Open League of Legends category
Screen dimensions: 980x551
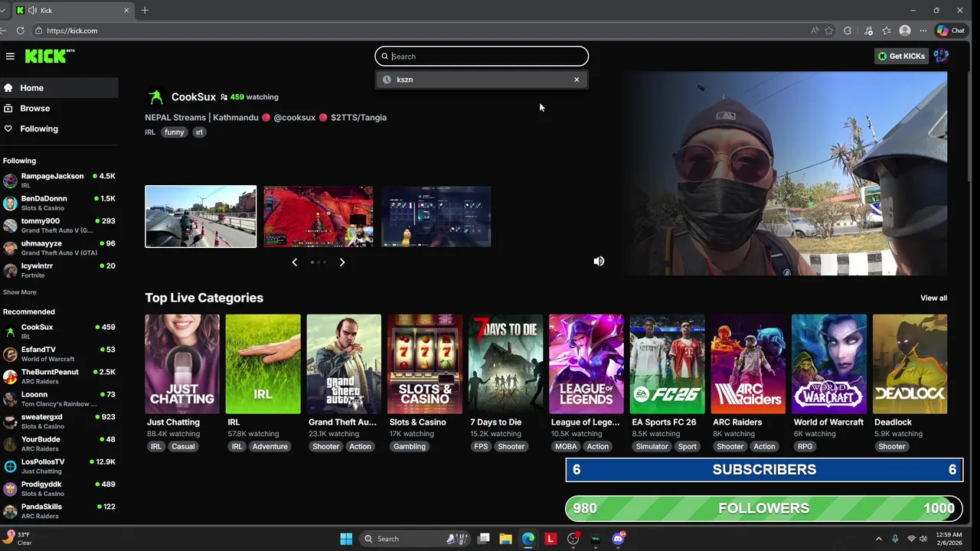586,364
